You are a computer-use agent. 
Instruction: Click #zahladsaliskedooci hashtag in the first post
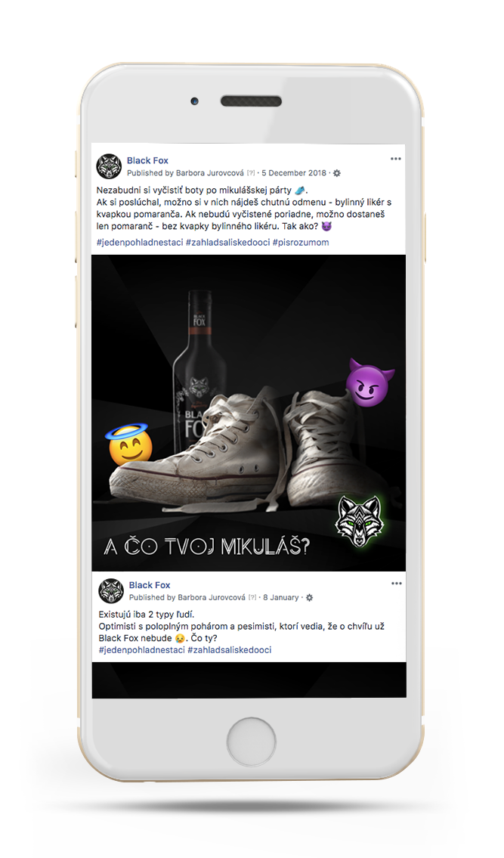[227, 243]
